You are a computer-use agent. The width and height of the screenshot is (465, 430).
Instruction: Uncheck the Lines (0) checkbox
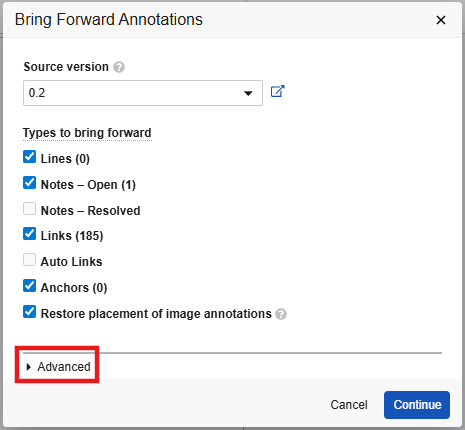[30, 157]
